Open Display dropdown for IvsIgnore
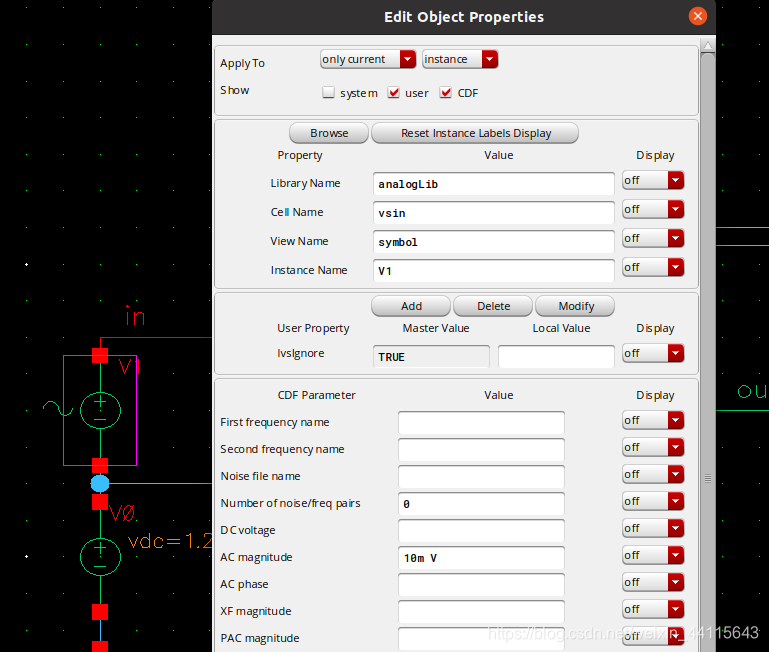 click(x=653, y=353)
